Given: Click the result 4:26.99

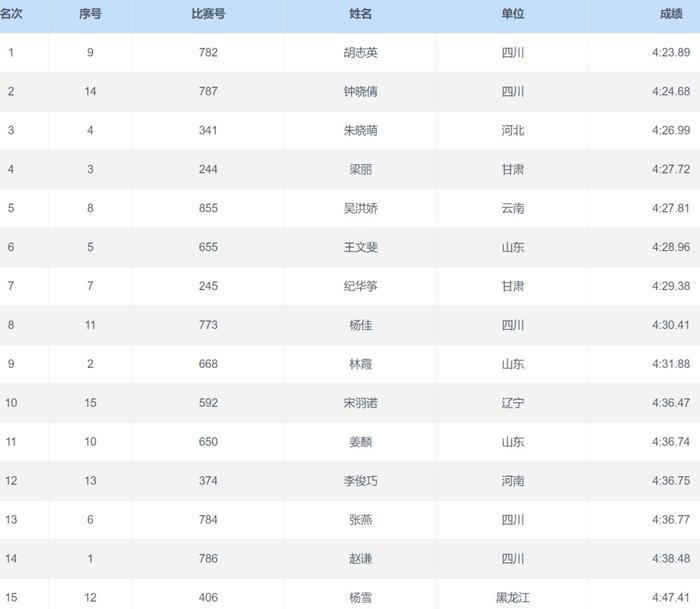Looking at the screenshot, I should [671, 130].
